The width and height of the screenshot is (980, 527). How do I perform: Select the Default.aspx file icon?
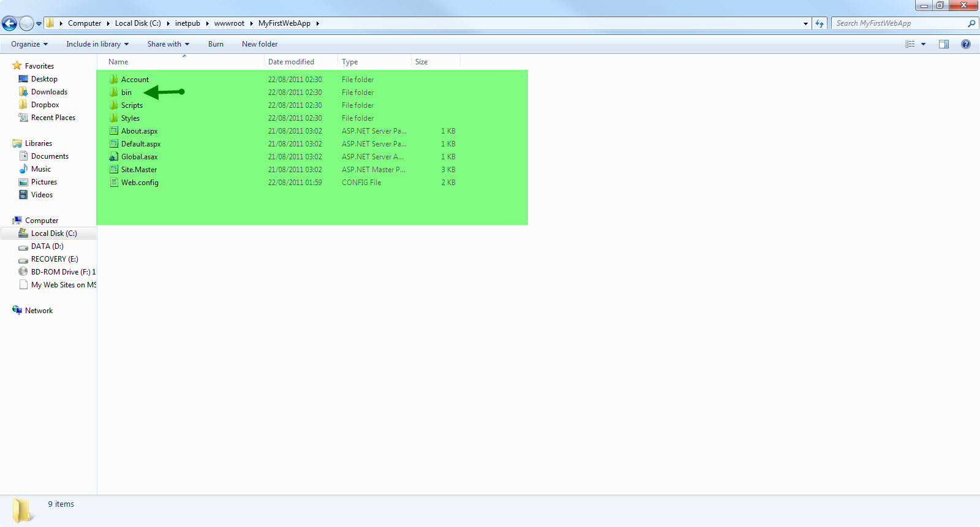[113, 143]
